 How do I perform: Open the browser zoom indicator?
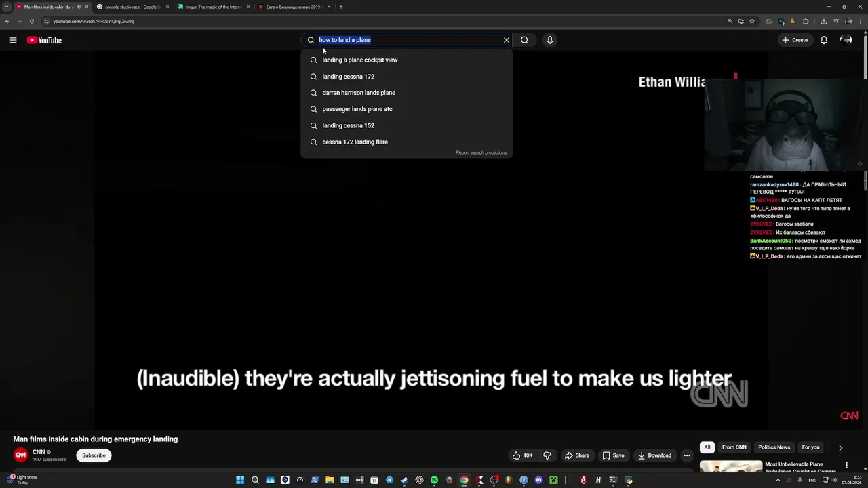(730, 21)
